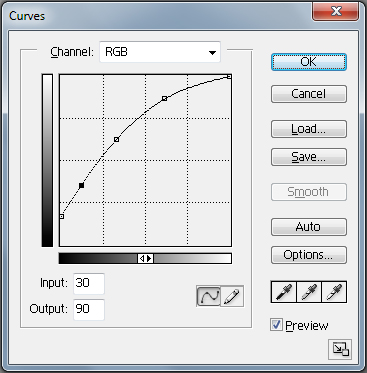
Task: Select the upper hollow curve point
Action: click(164, 98)
